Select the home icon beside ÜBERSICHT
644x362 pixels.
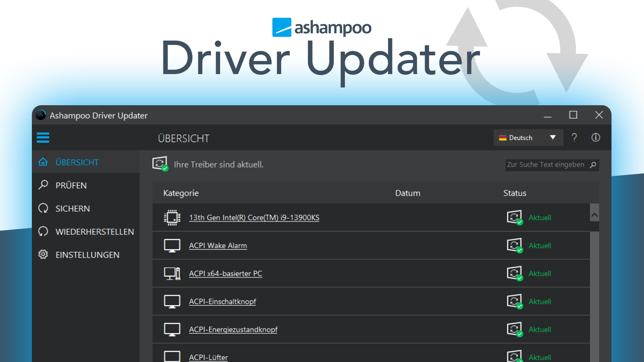pyautogui.click(x=43, y=162)
